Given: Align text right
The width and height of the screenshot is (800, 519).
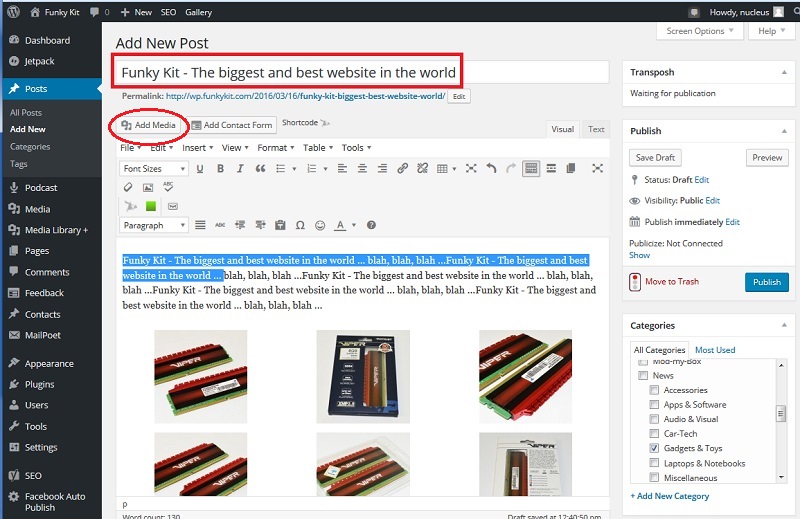Looking at the screenshot, I should coord(382,168).
